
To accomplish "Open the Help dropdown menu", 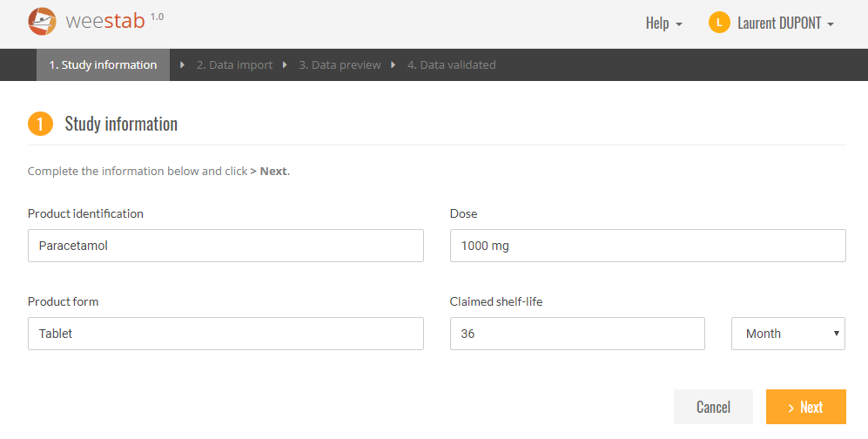I will click(663, 24).
